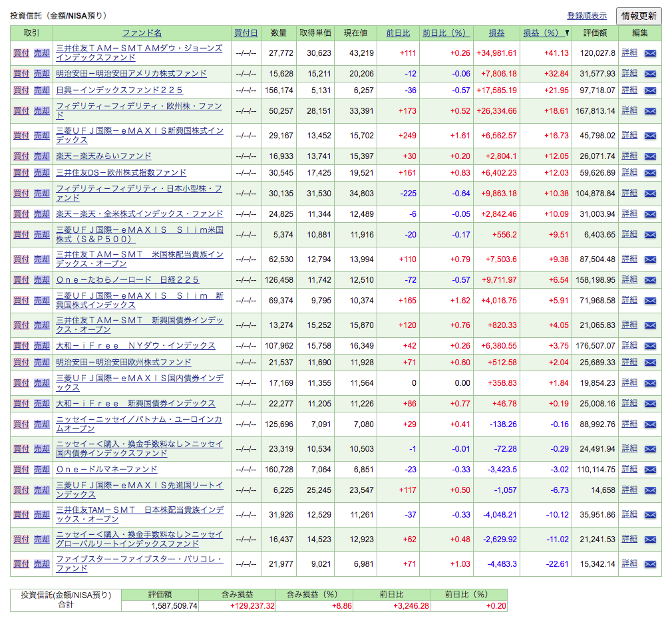Click envelope icon for たわらノーロード 日経225

pos(650,280)
